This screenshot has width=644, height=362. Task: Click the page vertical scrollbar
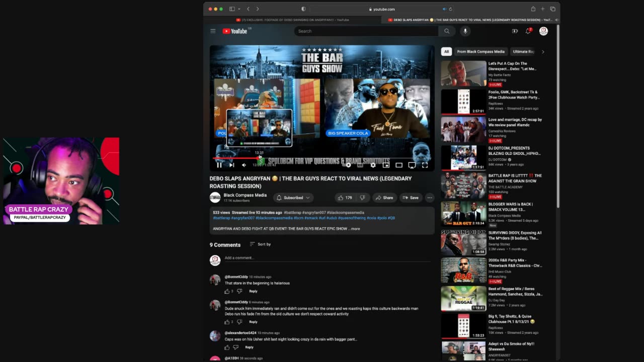point(558,116)
